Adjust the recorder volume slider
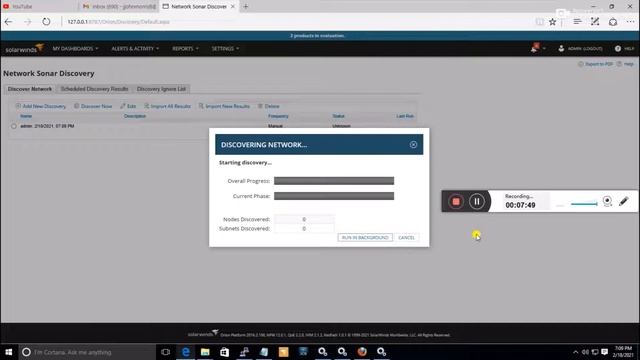 (x=584, y=203)
